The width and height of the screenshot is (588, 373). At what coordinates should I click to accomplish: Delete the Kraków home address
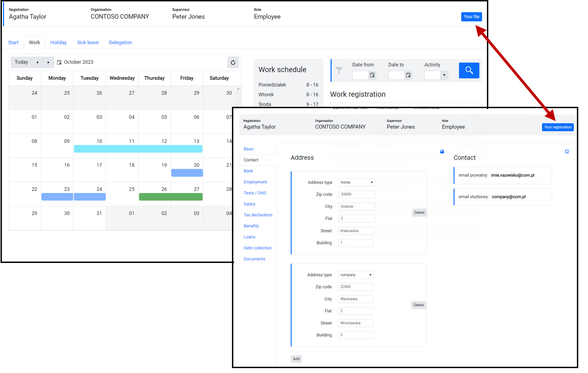pyautogui.click(x=419, y=213)
